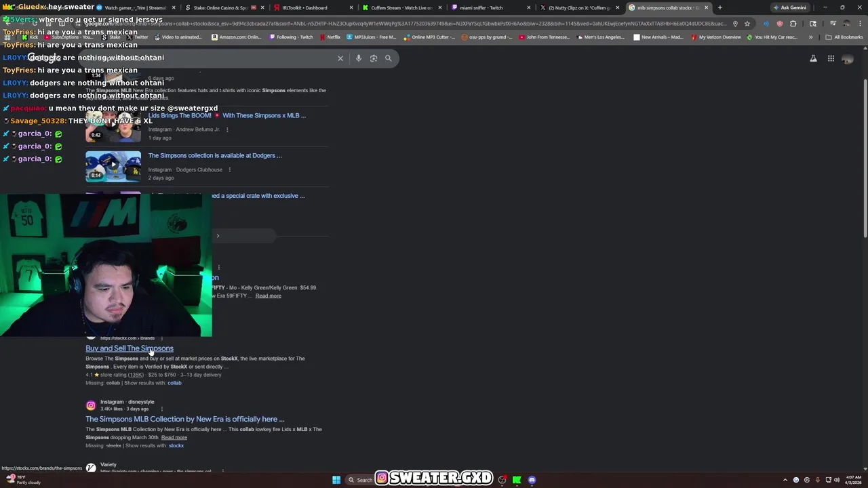Open osu-pps by grumd bookmark
868x488 pixels.
point(487,37)
